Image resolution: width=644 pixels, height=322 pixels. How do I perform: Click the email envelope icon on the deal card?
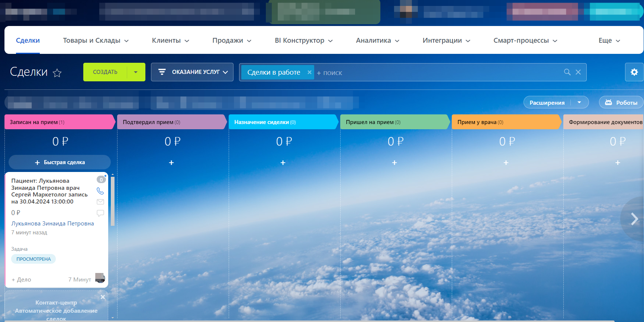click(x=100, y=202)
